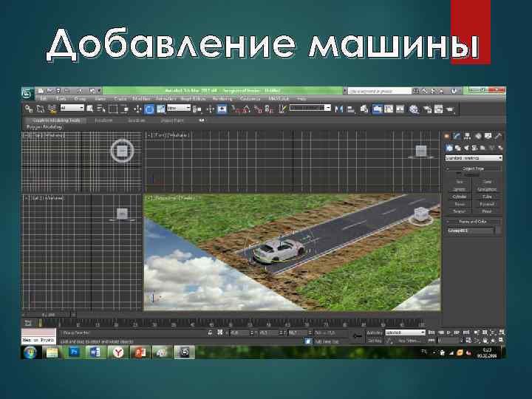Switch to the Selection ribbon tab
The width and height of the screenshot is (532, 399).
pyautogui.click(x=137, y=120)
